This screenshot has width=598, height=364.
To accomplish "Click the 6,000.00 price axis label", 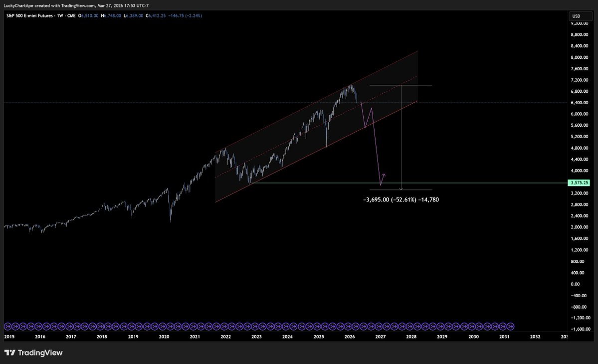I will coord(580,114).
